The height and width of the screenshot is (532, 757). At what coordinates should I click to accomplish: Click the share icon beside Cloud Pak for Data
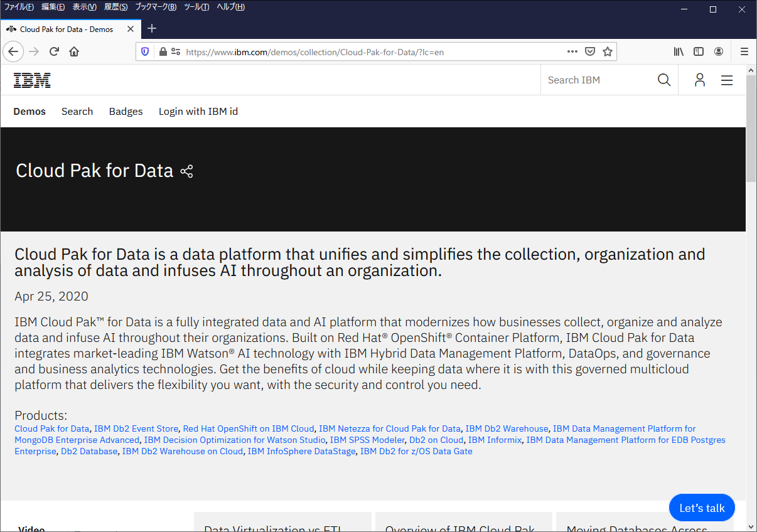[186, 171]
